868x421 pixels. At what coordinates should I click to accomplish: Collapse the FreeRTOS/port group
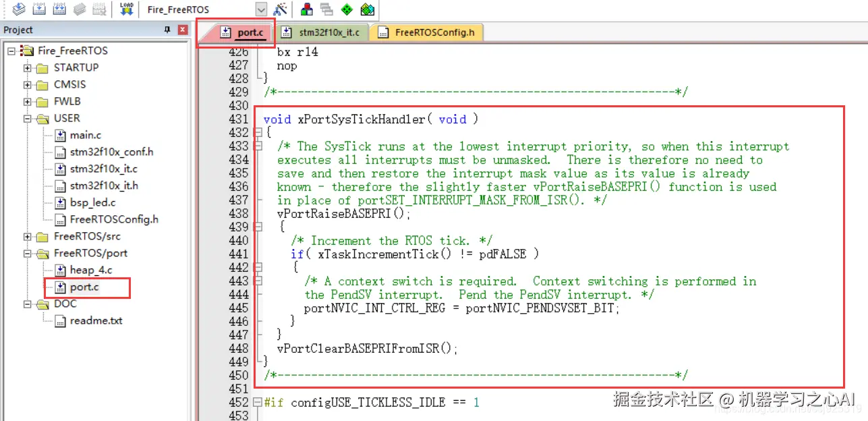pyautogui.click(x=28, y=253)
